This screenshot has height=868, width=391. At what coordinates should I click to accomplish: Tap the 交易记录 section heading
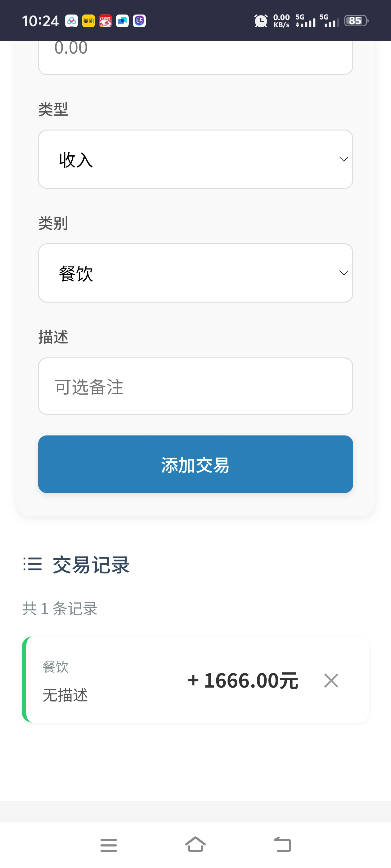tap(91, 565)
